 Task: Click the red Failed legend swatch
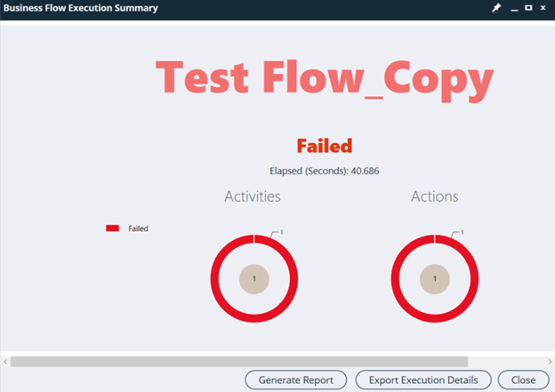pyautogui.click(x=113, y=228)
